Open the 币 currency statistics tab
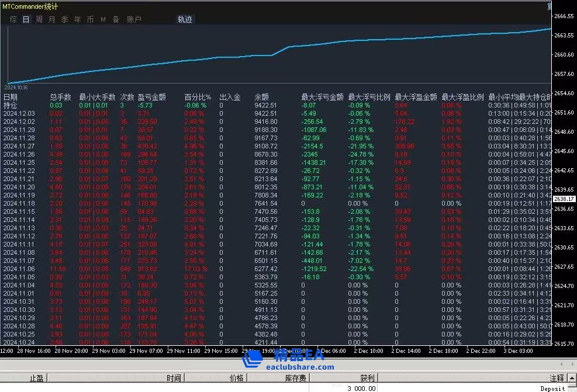 click(x=90, y=19)
